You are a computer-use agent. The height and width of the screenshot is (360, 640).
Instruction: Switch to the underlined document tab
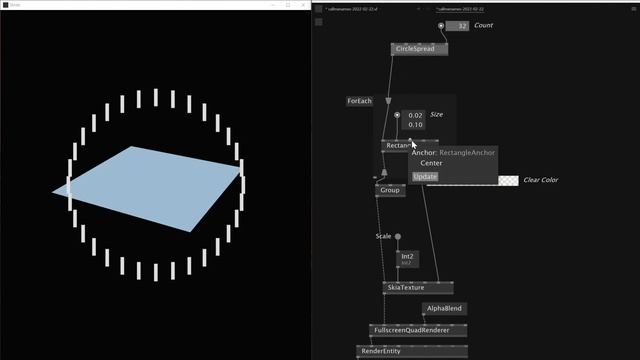click(460, 9)
